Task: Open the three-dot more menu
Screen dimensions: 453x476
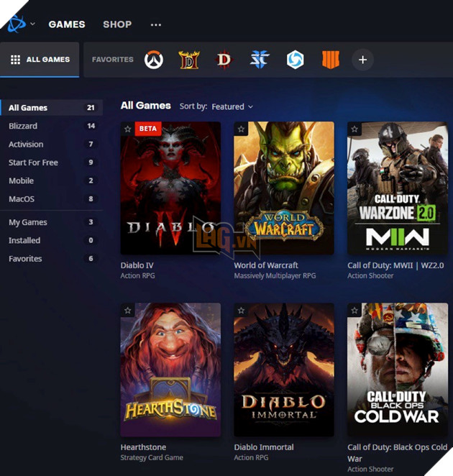Action: (156, 24)
